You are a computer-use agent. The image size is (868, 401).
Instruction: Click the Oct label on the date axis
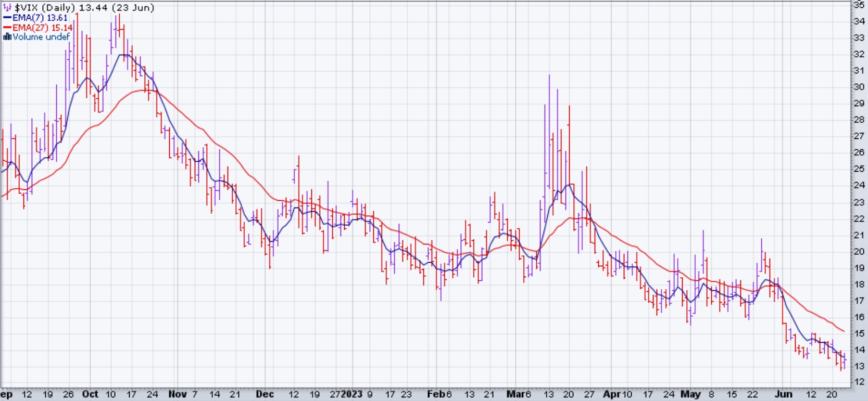(x=90, y=394)
